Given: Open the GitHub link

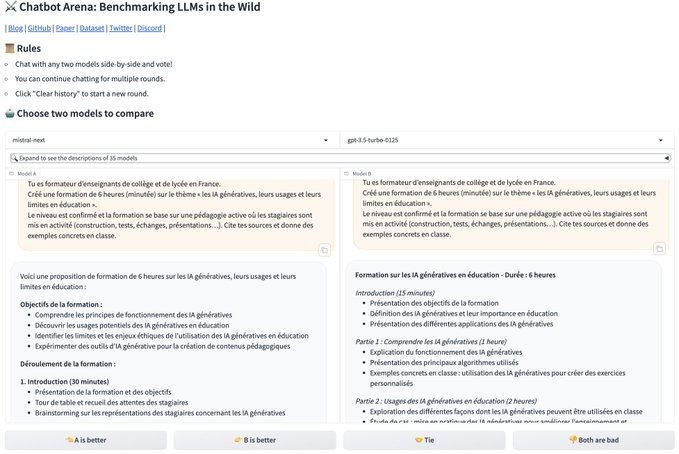Looking at the screenshot, I should click(x=39, y=28).
